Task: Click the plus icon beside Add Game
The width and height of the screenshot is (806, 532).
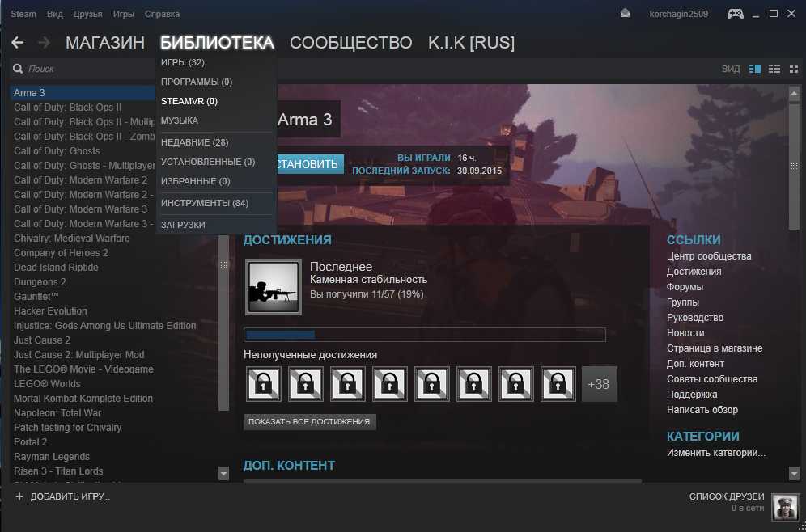Action: click(19, 496)
